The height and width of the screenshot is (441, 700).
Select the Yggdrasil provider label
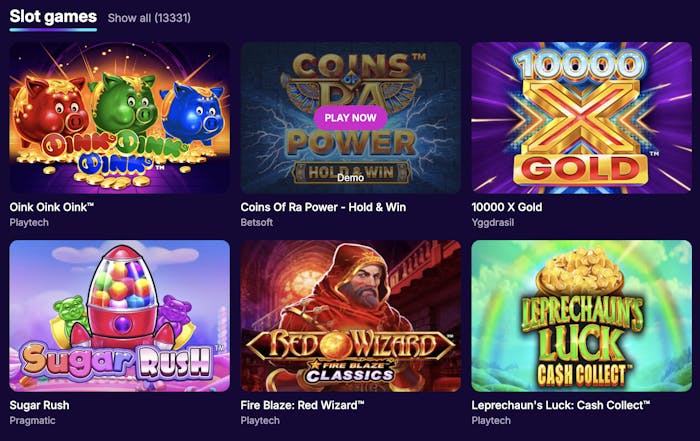click(493, 222)
